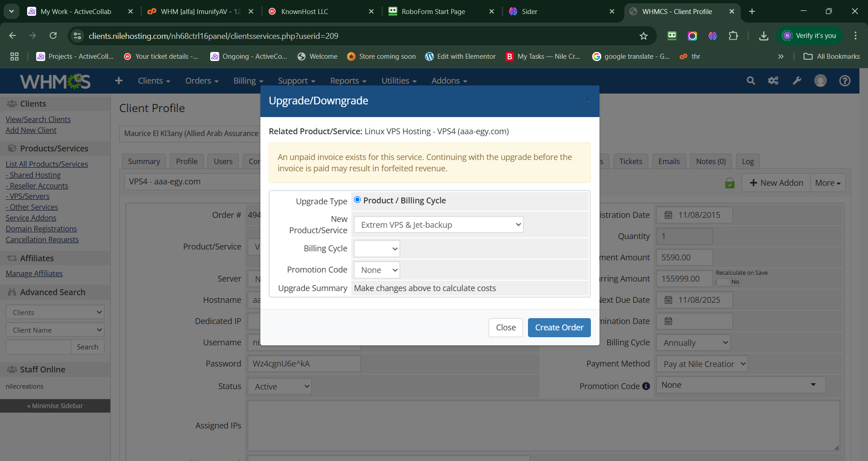
Task: Open a new browser tab
Action: pyautogui.click(x=752, y=11)
